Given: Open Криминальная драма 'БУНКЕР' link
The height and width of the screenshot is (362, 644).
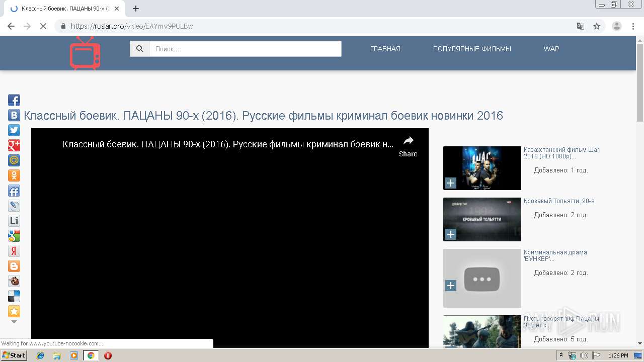Looking at the screenshot, I should [555, 255].
